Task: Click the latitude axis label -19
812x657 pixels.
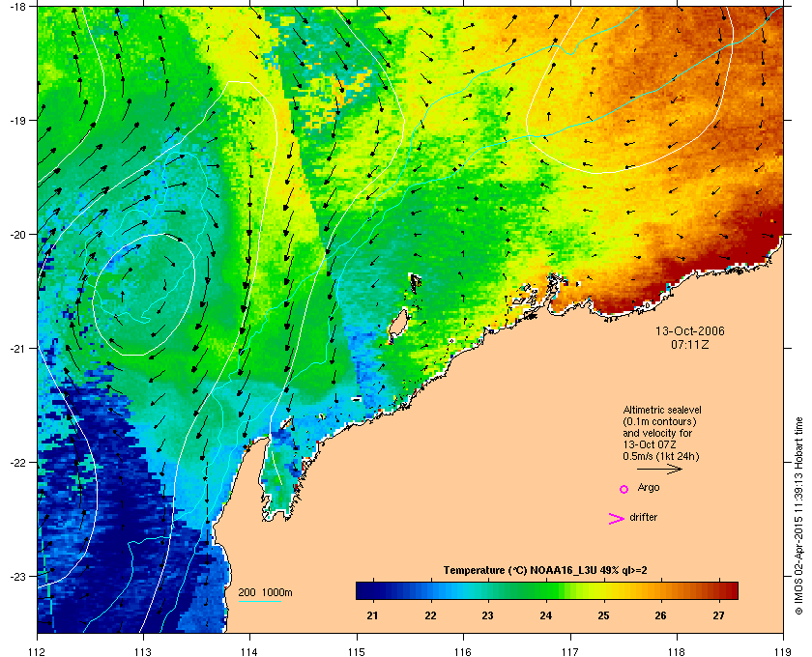Action: [17, 120]
